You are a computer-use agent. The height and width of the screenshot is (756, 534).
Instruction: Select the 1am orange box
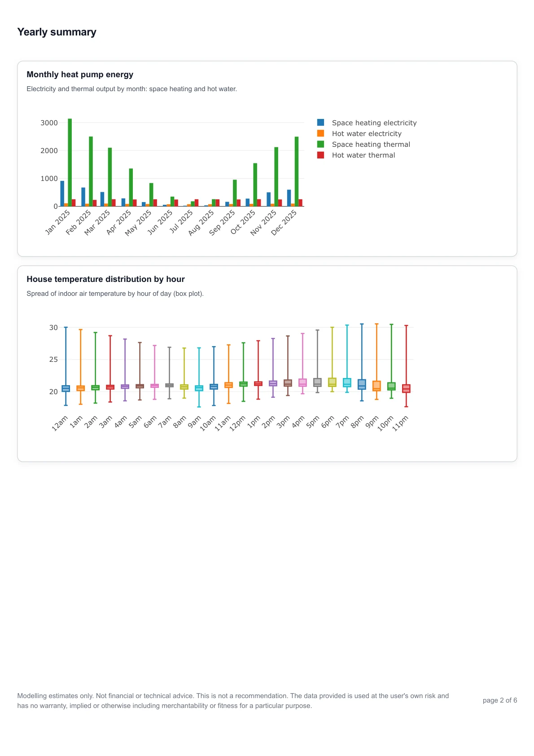(x=81, y=388)
